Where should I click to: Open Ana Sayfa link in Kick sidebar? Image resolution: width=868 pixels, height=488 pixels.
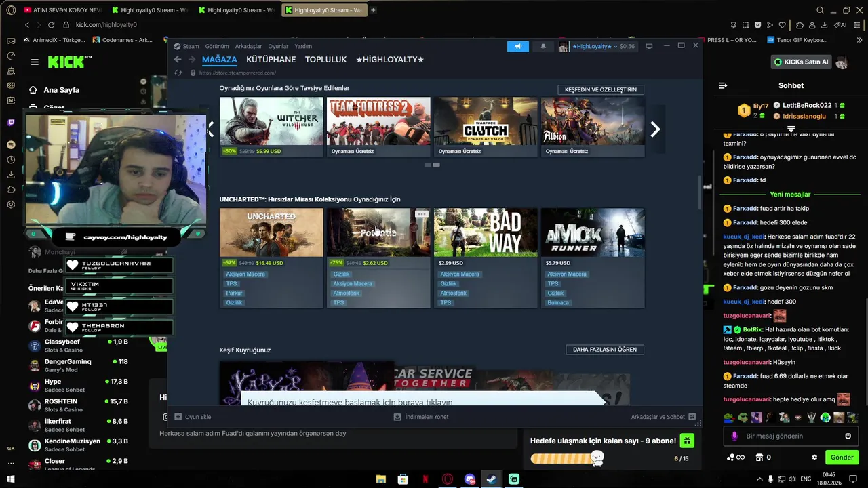tap(54, 90)
